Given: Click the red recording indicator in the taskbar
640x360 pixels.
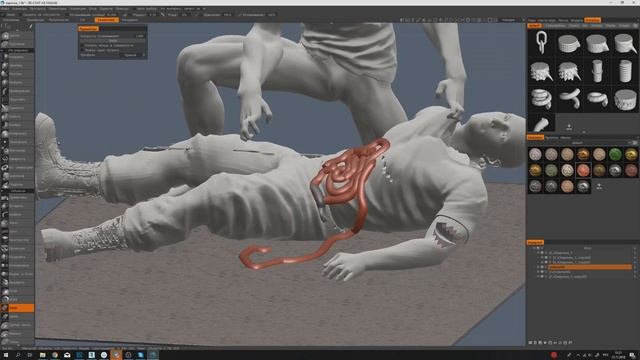Looking at the screenshot, I should pyautogui.click(x=554, y=355).
